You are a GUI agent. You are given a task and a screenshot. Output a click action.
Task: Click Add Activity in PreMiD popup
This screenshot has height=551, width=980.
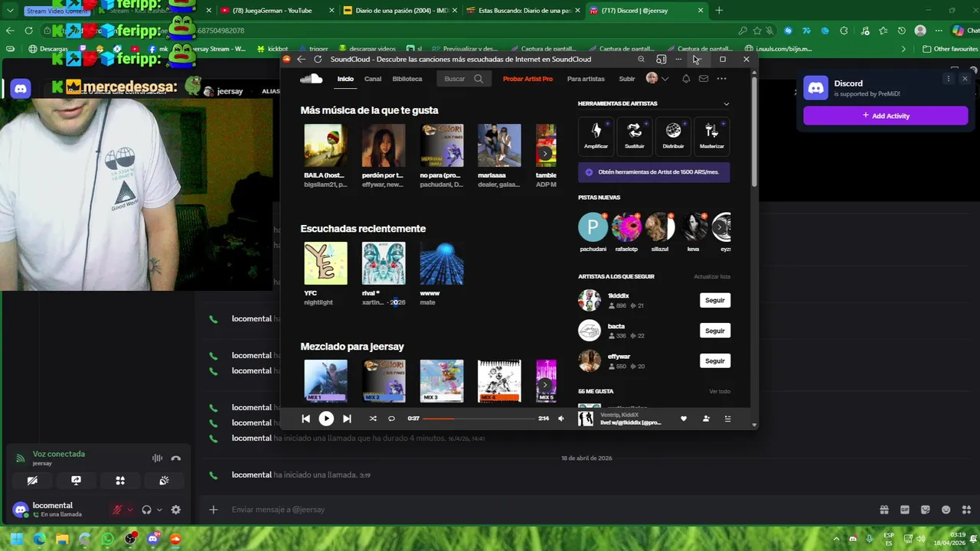(x=886, y=116)
